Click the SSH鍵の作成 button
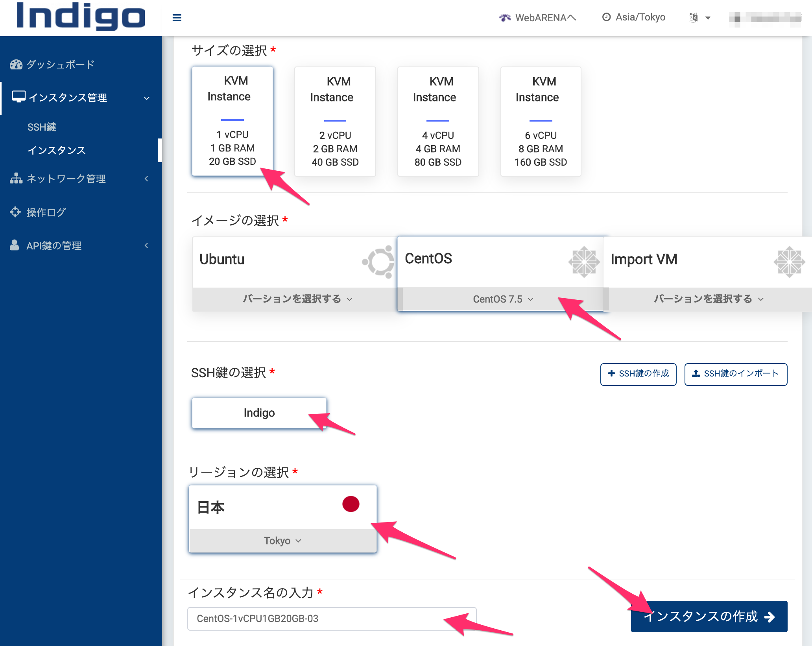 pos(638,374)
